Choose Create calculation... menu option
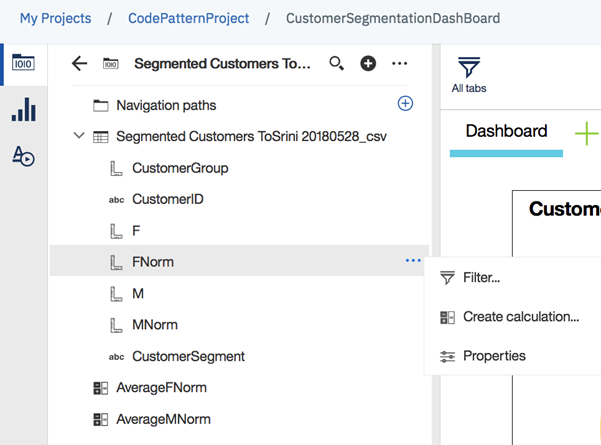This screenshot has height=445, width=601. pyautogui.click(x=520, y=317)
